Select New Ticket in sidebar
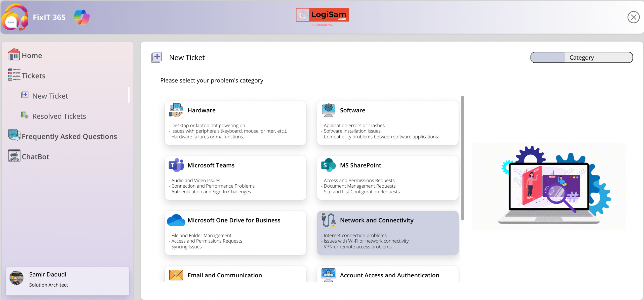Screen dimensions: 644x300 (50, 96)
